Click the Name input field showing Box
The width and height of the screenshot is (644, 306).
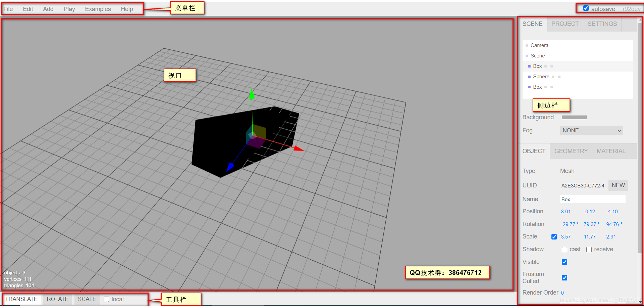tap(592, 199)
